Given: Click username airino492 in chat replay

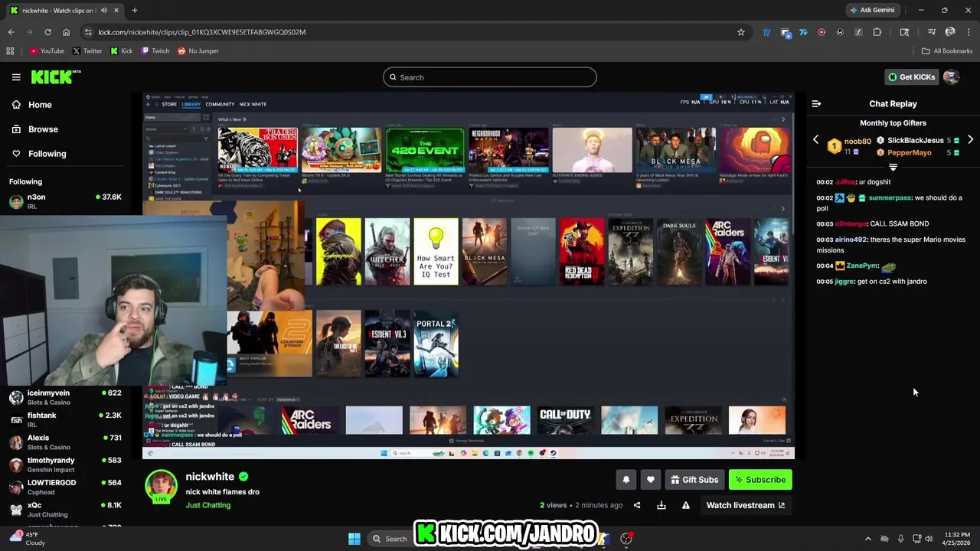Looking at the screenshot, I should (851, 240).
